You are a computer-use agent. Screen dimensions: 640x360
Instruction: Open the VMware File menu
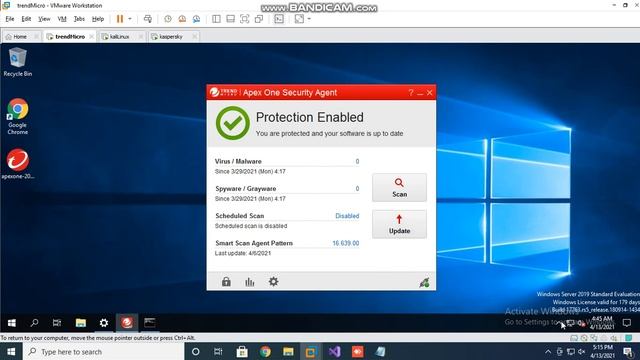pyautogui.click(x=10, y=19)
